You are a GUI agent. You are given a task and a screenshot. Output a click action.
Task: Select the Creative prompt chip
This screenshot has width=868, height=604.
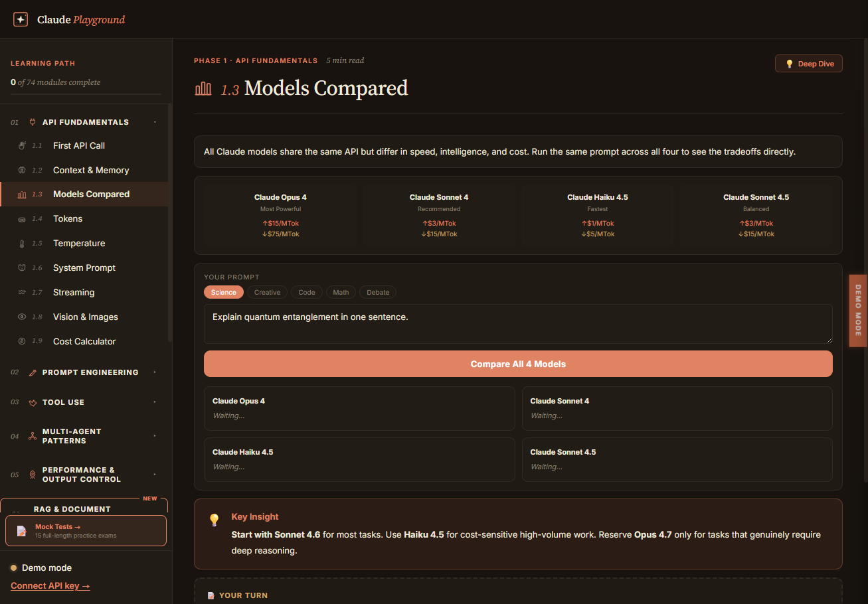click(x=267, y=292)
